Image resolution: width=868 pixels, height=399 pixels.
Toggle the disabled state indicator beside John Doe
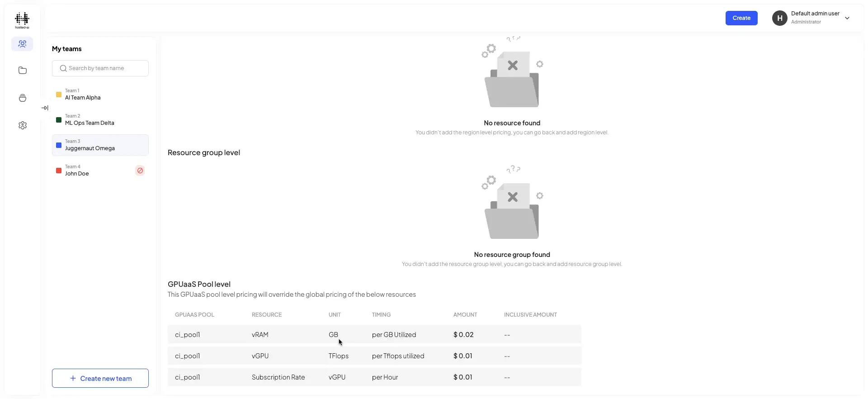pos(140,171)
